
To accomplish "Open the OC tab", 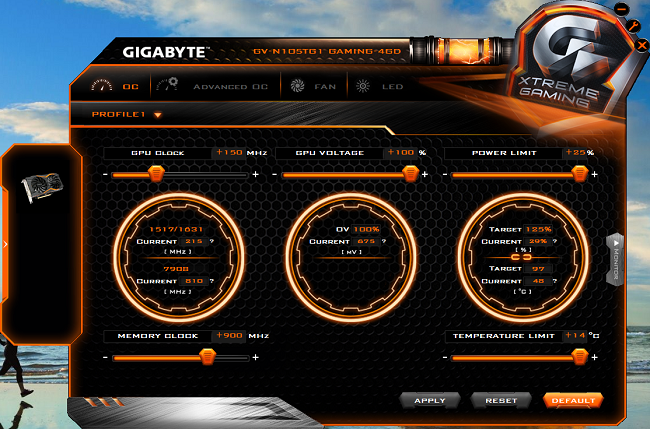I will 115,86.
